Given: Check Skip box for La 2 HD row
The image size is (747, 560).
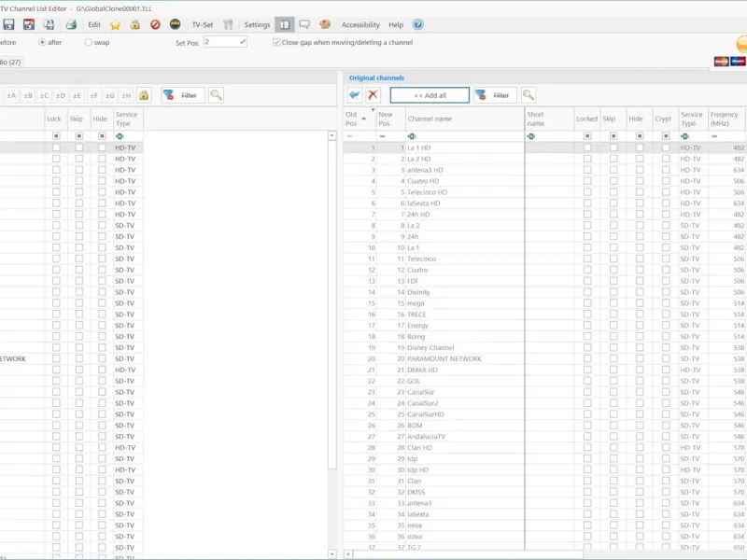Looking at the screenshot, I should (613, 159).
